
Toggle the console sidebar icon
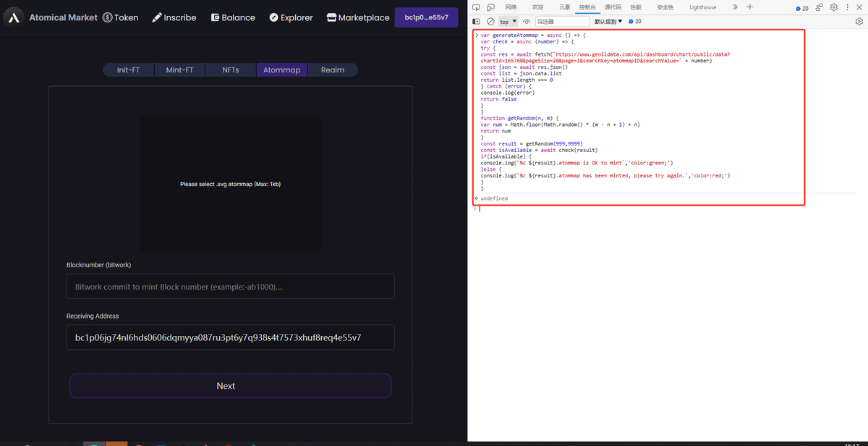click(x=476, y=22)
